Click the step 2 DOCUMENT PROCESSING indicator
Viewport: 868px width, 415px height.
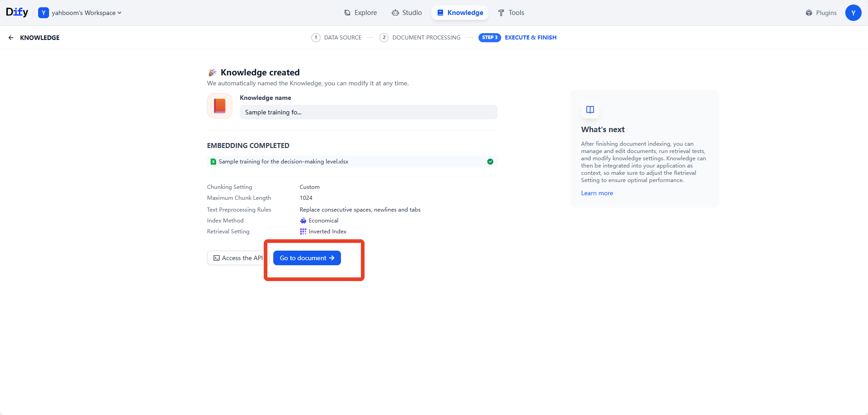pyautogui.click(x=420, y=38)
